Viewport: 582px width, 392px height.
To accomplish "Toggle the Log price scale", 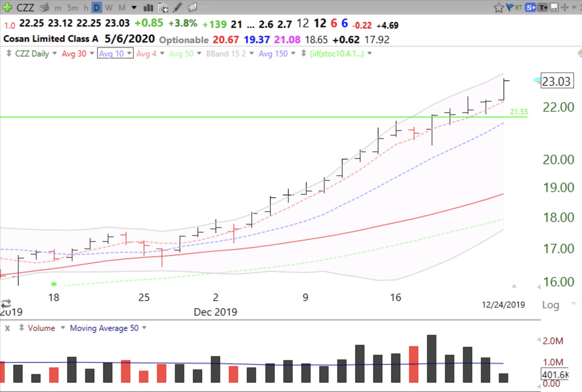I will point(550,305).
